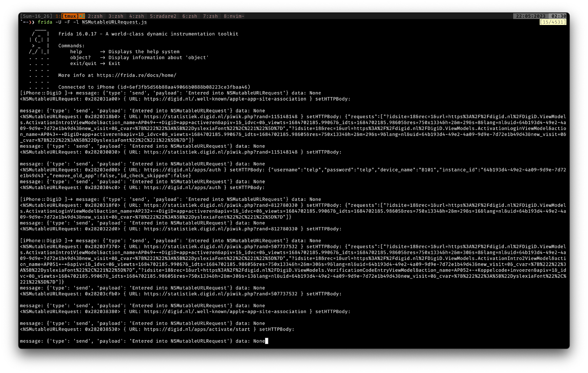Click the terminal cursor after final 'None'
The height and width of the screenshot is (373, 588).
click(267, 341)
